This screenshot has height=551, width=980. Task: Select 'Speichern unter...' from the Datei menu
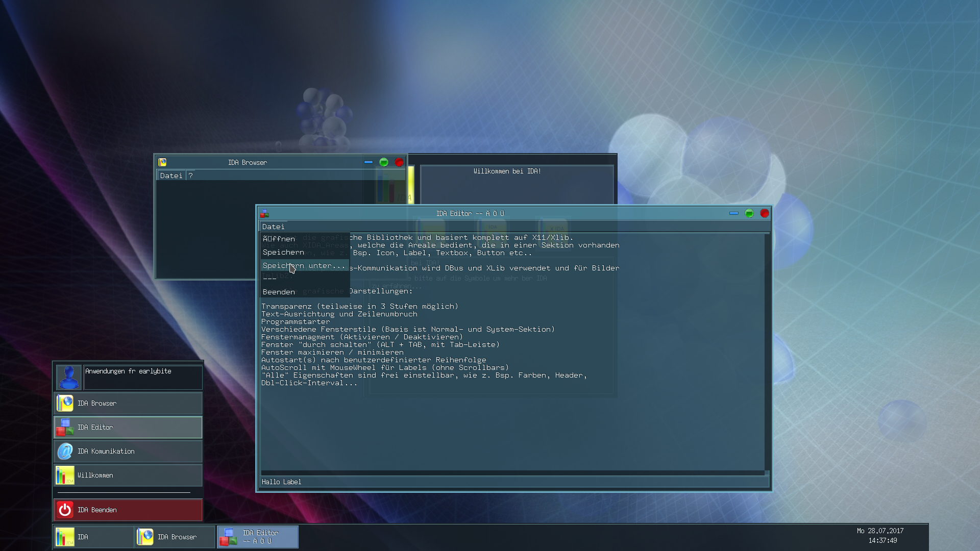tap(303, 265)
